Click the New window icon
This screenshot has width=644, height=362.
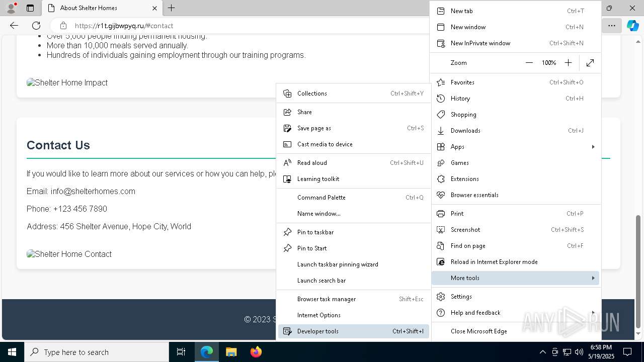point(441,27)
